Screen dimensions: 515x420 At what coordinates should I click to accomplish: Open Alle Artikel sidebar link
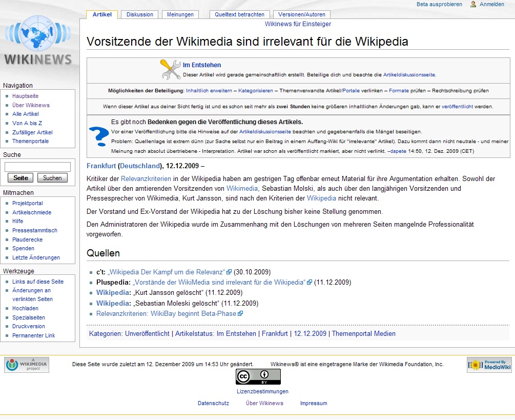click(x=25, y=114)
